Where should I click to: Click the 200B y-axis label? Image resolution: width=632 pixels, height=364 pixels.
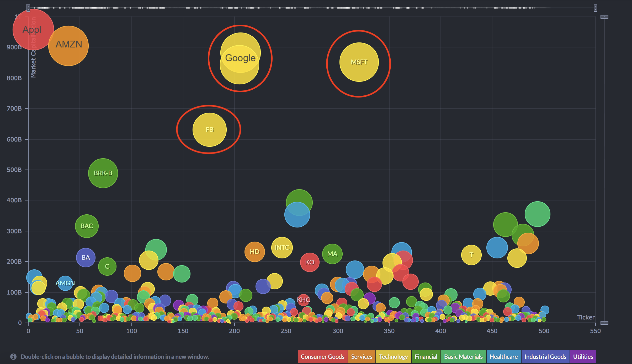point(14,262)
